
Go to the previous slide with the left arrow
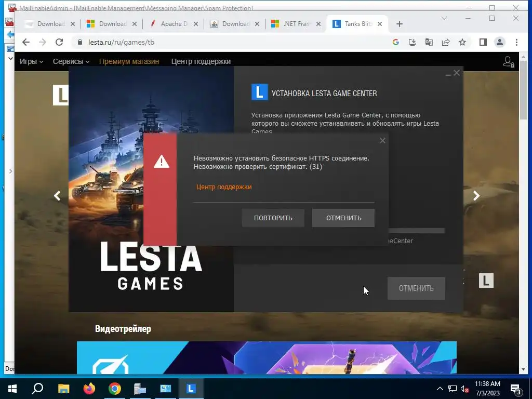click(57, 196)
